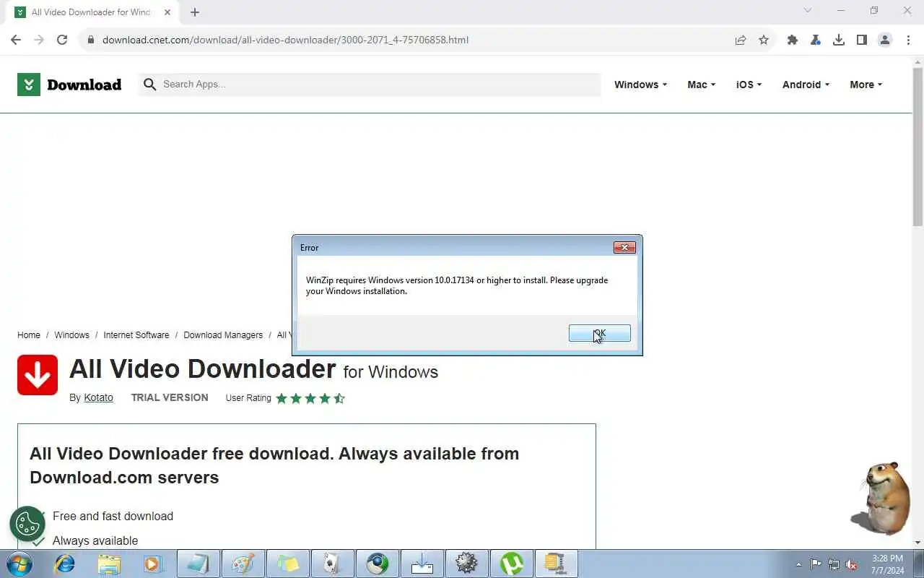Open the Chrome Labs flask icon

click(x=816, y=40)
